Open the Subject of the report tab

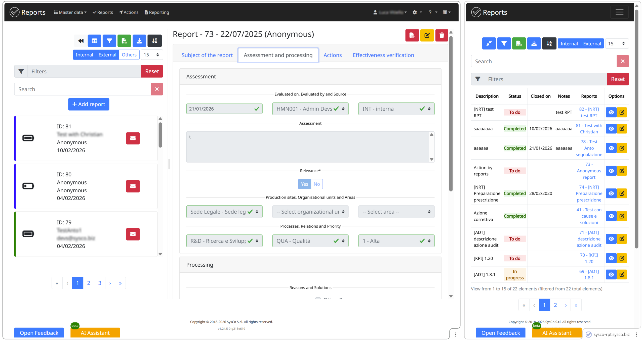pos(207,55)
